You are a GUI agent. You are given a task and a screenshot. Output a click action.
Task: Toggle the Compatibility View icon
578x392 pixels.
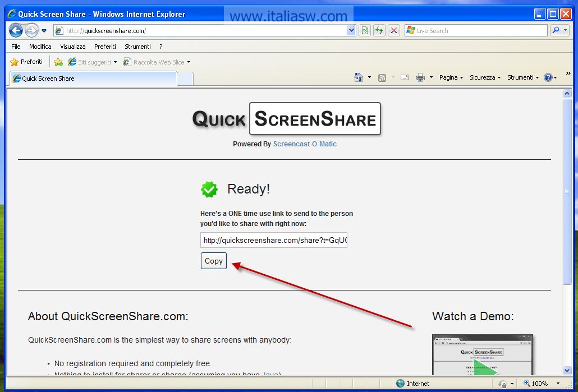[365, 31]
